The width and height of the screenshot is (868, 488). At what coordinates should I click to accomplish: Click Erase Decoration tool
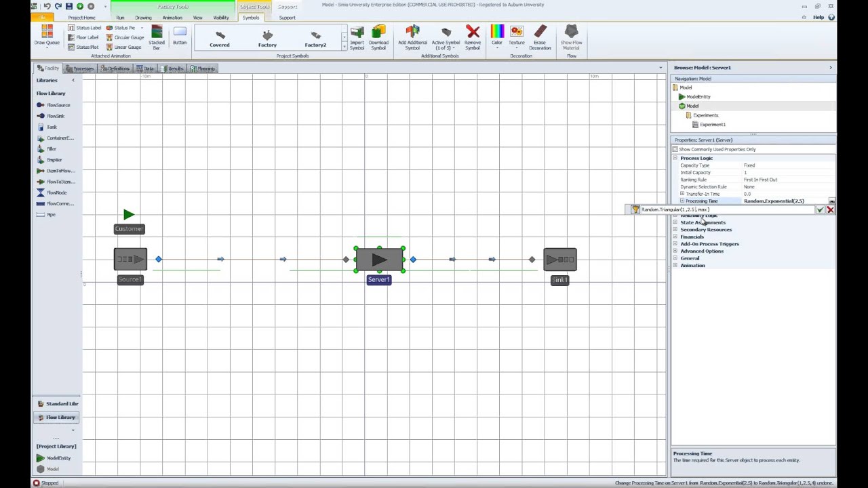(540, 38)
